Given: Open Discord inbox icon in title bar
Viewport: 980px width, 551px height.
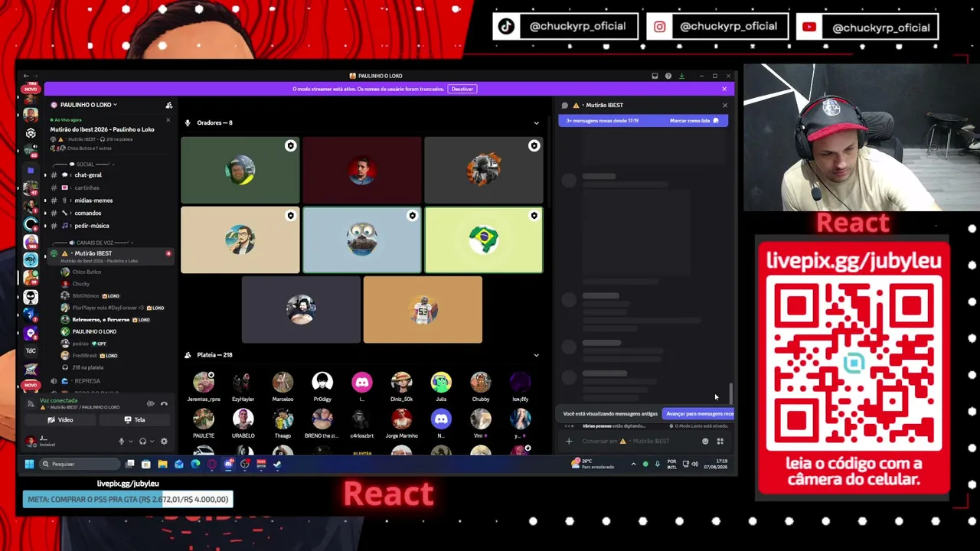Looking at the screenshot, I should click(655, 76).
